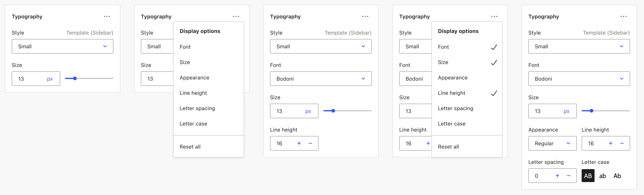This screenshot has width=644, height=195.
Task: Click the Template (Sidebar) label
Action: click(90, 33)
